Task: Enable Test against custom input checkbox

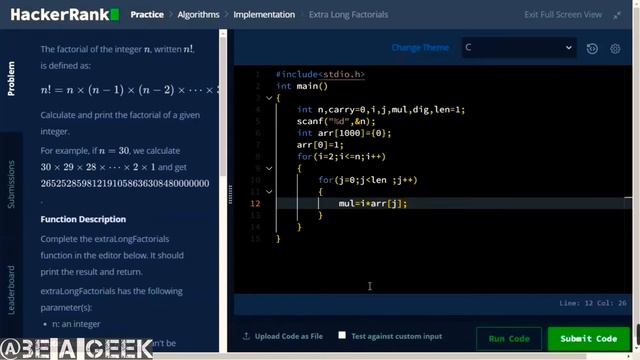Action: click(x=342, y=335)
